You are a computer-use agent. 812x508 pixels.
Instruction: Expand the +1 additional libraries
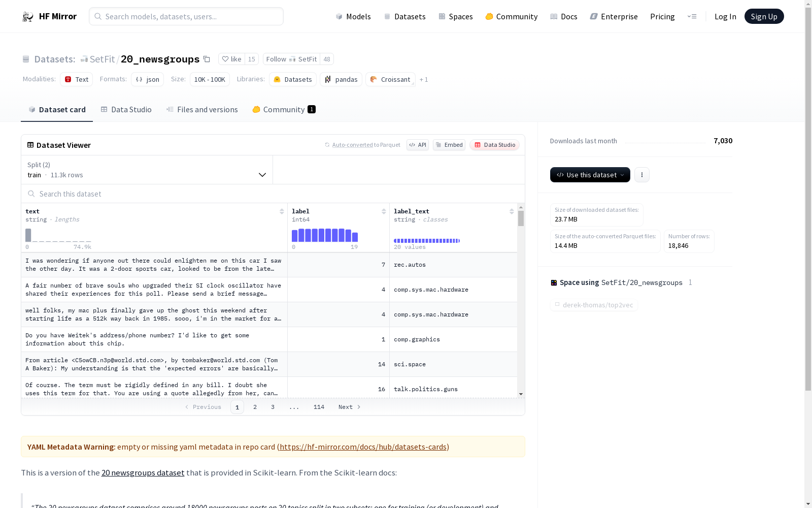424,80
